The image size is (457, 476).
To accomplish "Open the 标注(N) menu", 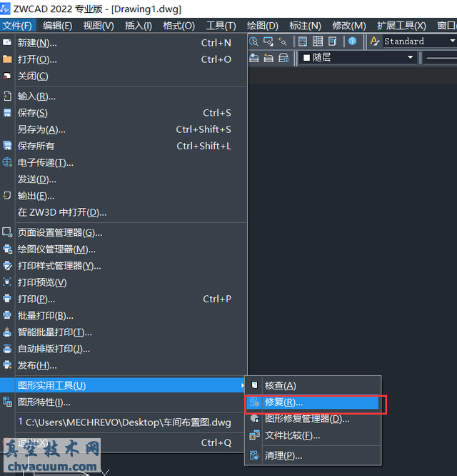I will tap(305, 26).
